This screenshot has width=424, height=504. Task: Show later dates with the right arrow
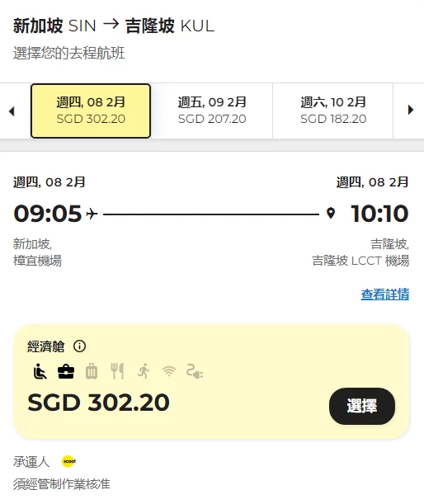(x=411, y=110)
